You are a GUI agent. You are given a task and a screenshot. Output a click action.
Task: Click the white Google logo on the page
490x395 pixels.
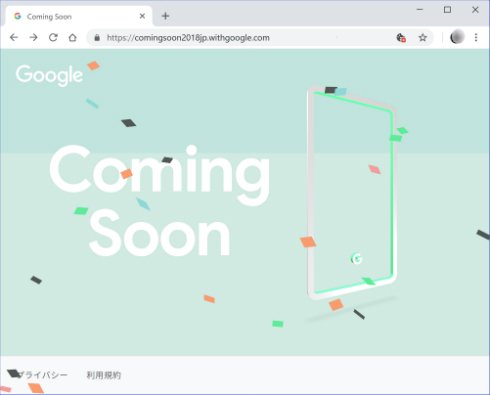point(49,75)
